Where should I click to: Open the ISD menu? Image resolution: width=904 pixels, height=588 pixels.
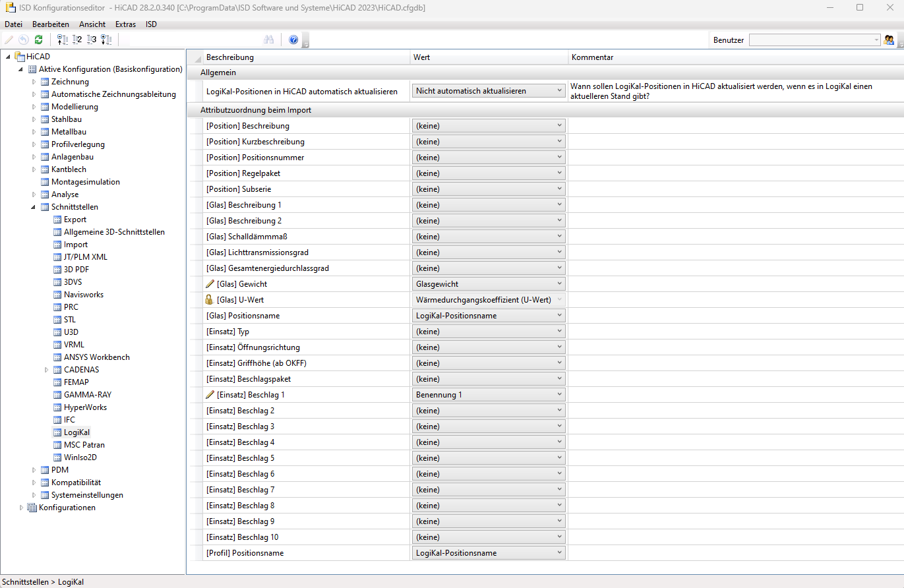(152, 24)
